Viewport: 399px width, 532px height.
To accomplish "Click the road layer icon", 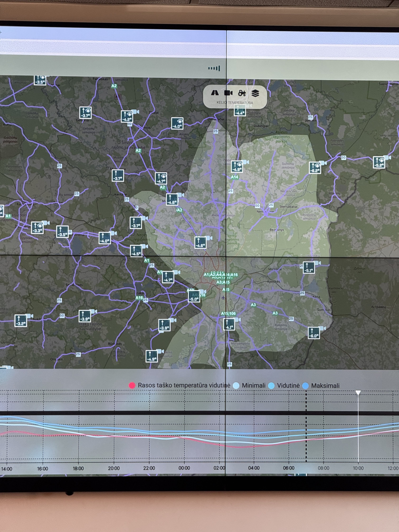I will pyautogui.click(x=215, y=93).
